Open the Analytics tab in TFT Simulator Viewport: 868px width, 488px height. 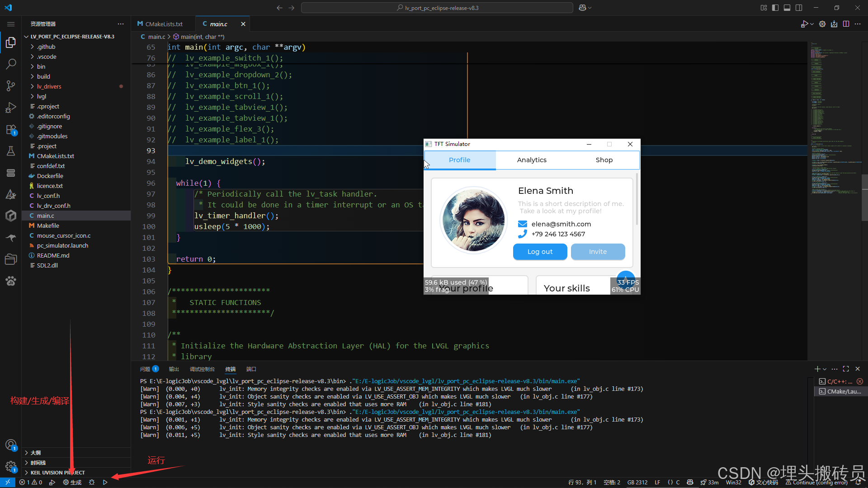click(532, 160)
